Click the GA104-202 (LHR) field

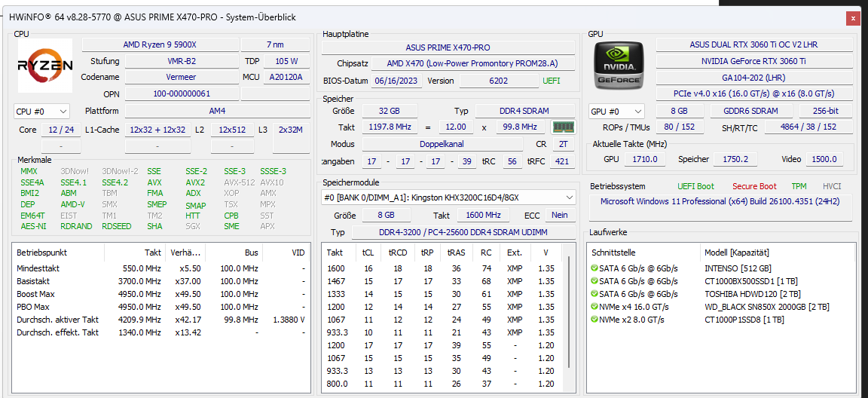point(754,78)
